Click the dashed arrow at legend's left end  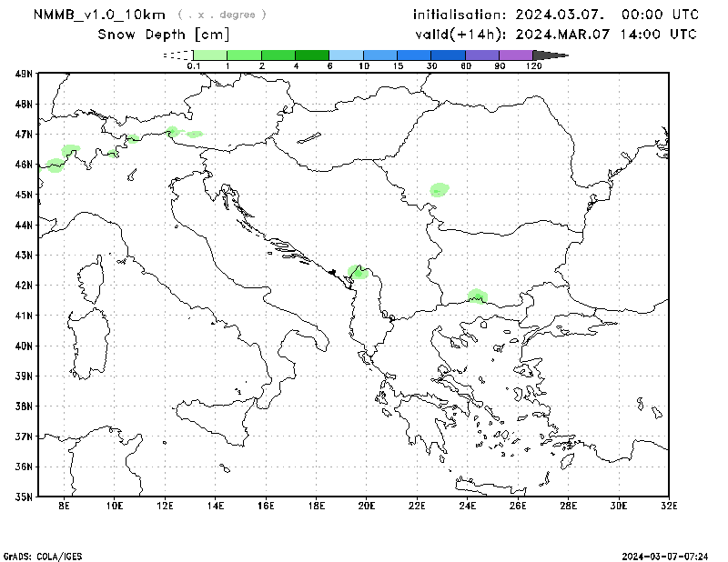tap(177, 55)
